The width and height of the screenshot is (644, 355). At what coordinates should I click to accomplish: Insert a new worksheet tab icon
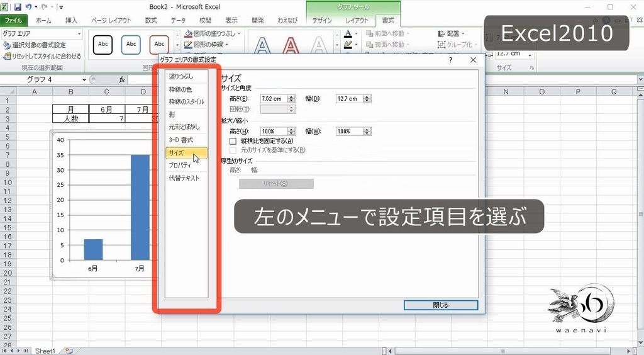(69, 351)
